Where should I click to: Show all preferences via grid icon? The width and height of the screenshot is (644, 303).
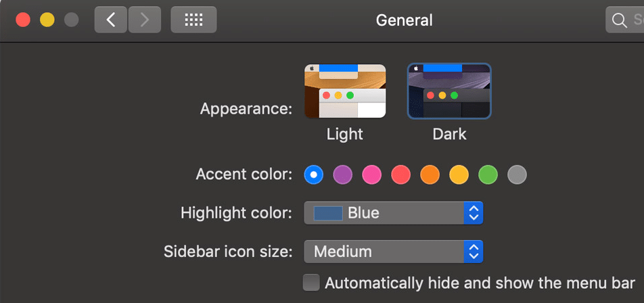tap(194, 20)
